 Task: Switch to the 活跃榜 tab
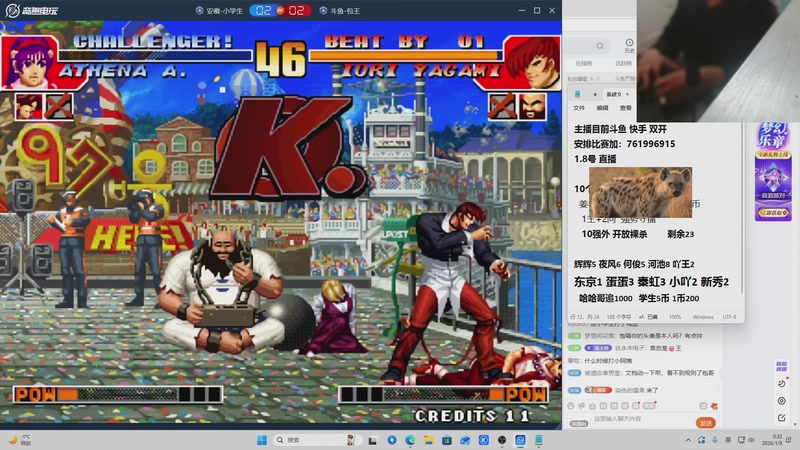(x=623, y=64)
